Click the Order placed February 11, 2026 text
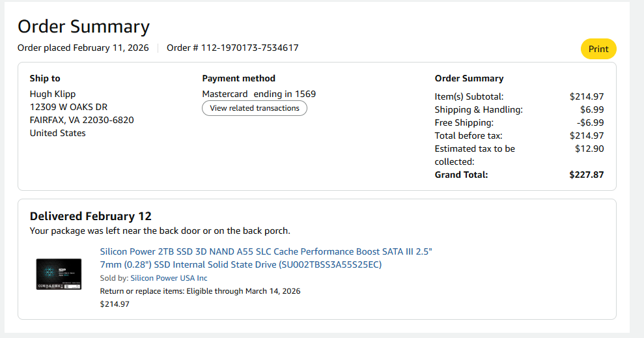The height and width of the screenshot is (338, 644). (83, 48)
